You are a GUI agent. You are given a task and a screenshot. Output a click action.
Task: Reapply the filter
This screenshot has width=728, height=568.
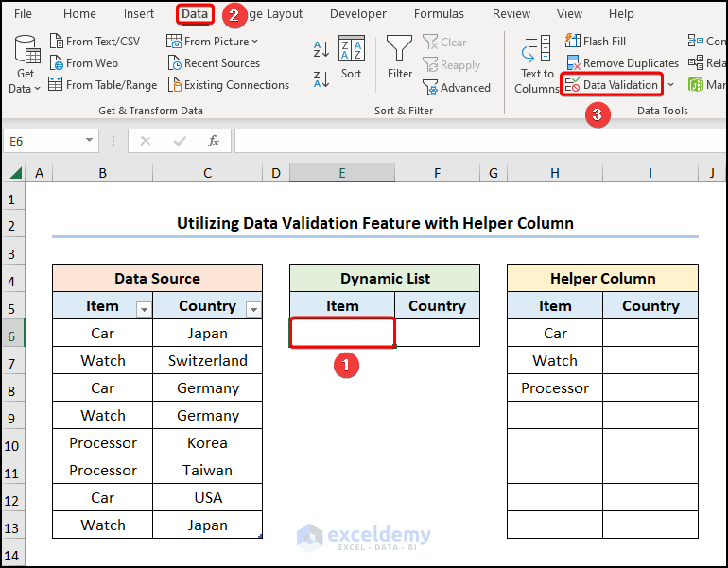(451, 65)
